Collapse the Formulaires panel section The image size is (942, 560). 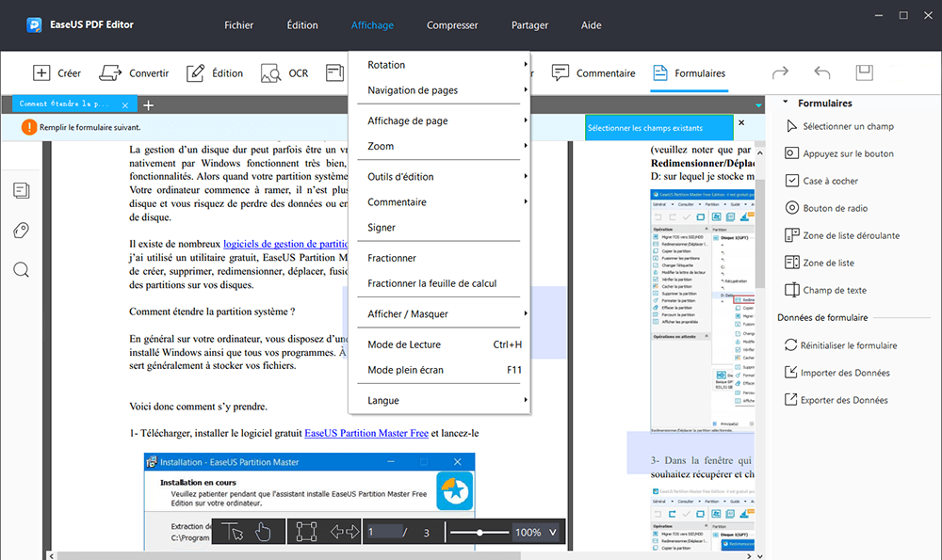[x=786, y=103]
